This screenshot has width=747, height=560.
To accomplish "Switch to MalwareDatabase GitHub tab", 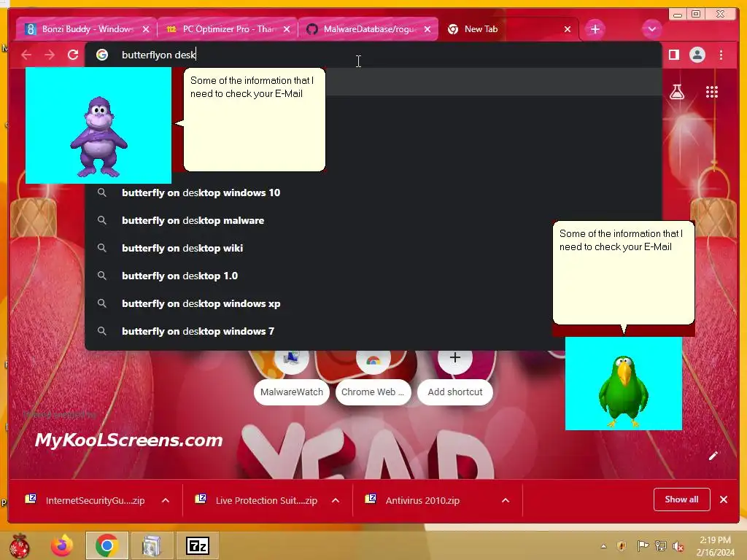I will pos(368,29).
